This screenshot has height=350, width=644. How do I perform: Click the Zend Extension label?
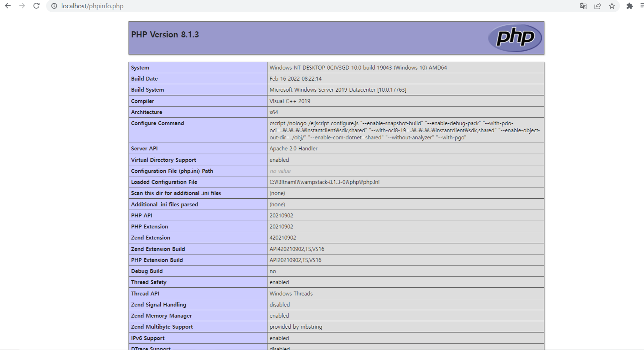pos(150,238)
